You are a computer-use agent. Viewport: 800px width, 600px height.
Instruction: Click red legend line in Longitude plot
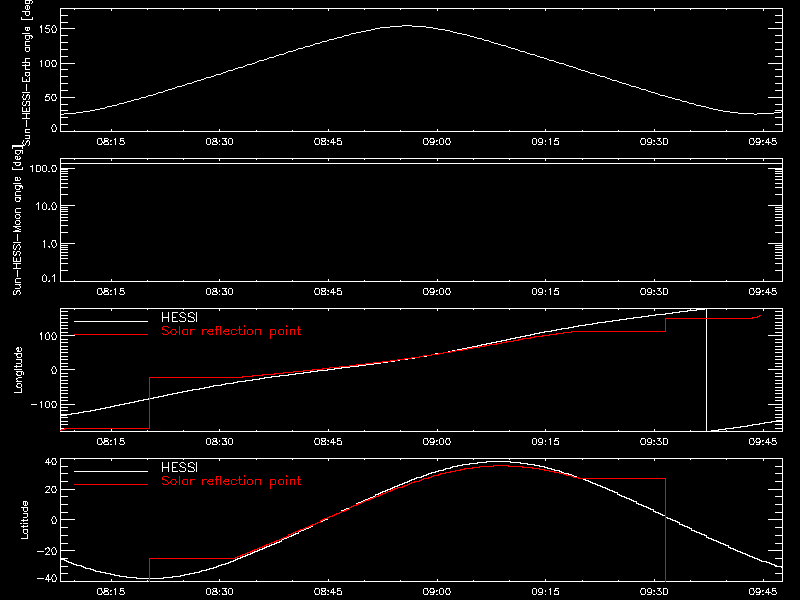[x=111, y=335]
